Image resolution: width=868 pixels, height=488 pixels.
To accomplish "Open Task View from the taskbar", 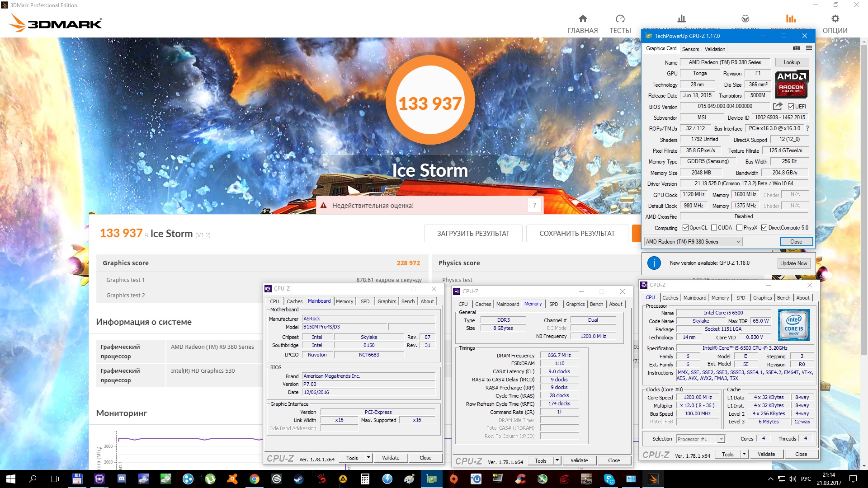I will pos(54,479).
